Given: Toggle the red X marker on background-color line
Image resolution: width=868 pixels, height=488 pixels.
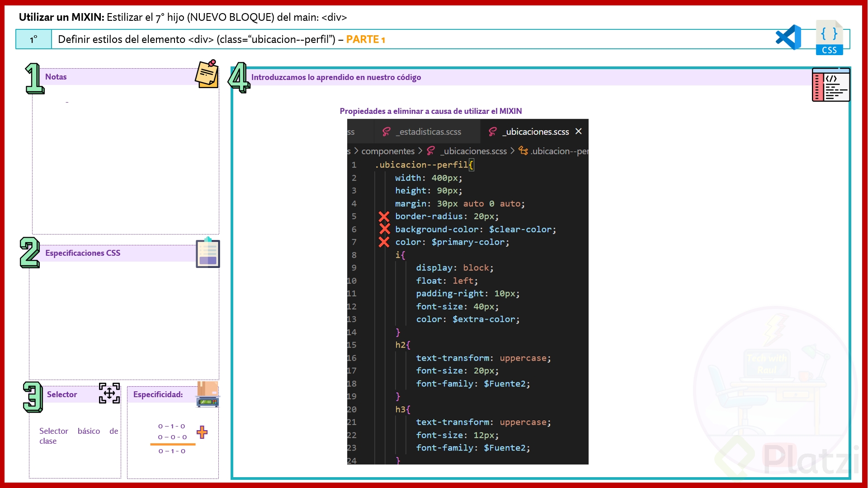Looking at the screenshot, I should click(x=385, y=229).
